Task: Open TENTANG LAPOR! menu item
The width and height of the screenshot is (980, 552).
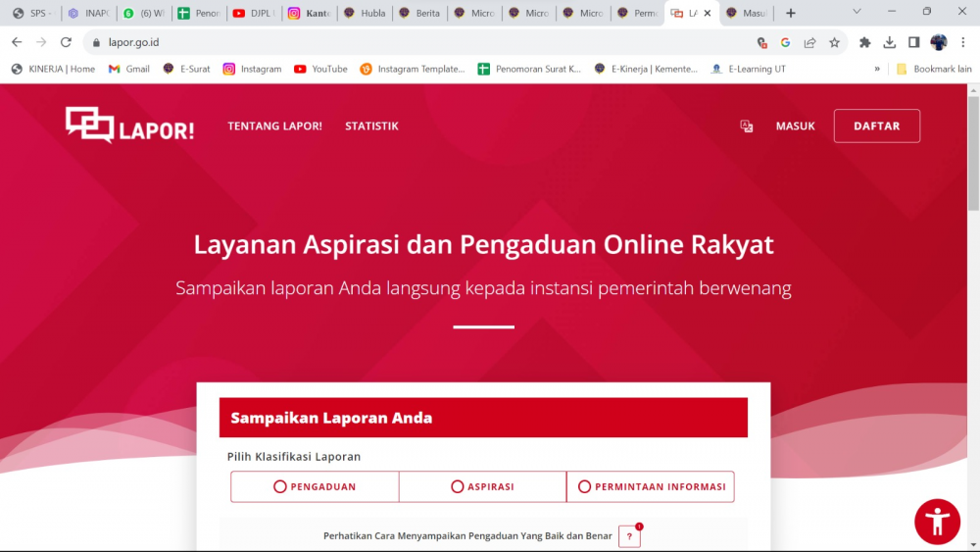Action: pyautogui.click(x=275, y=125)
